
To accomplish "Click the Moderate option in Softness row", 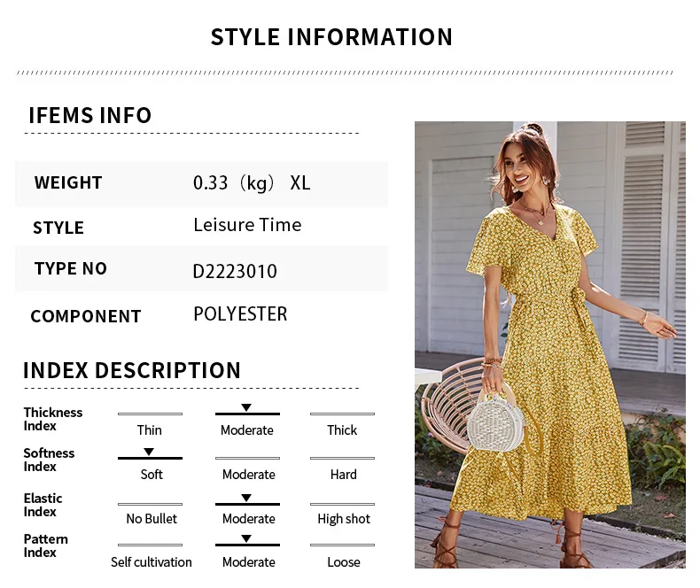I will pos(249,475).
